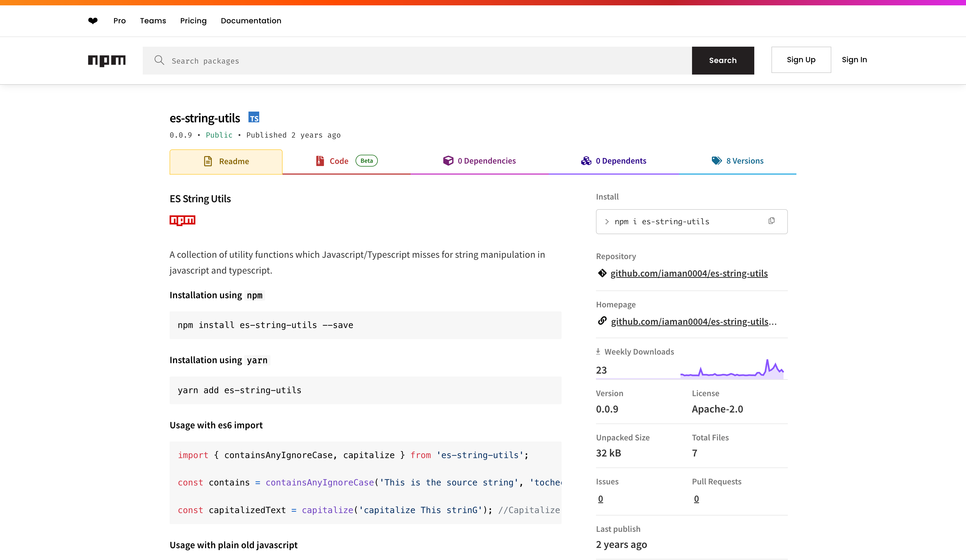966x560 pixels.
Task: Open the 0 Dependents tab
Action: pos(613,161)
